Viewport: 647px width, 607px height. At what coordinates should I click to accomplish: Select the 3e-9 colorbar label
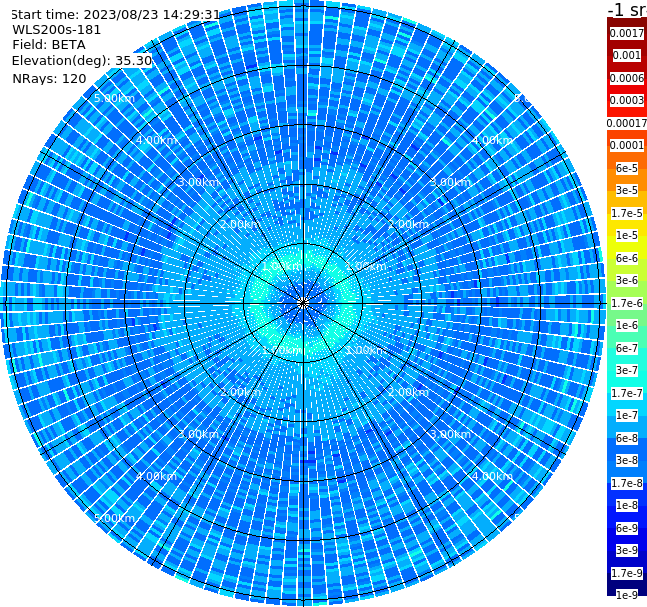[627, 550]
